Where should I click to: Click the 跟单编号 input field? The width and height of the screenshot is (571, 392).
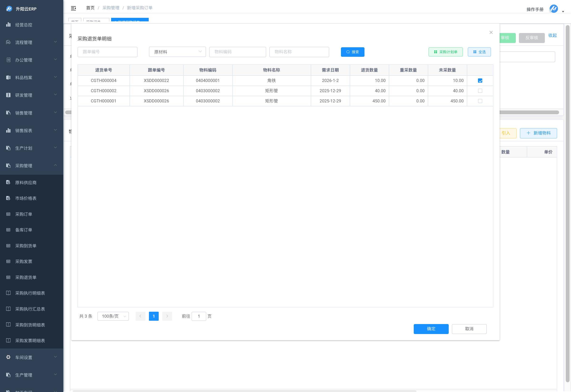tap(108, 52)
